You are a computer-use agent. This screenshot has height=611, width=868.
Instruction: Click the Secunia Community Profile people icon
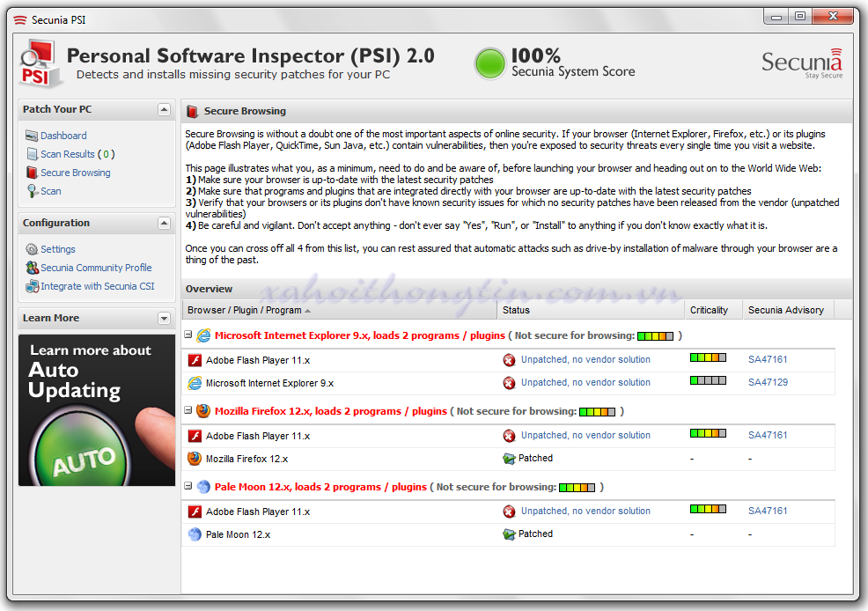tap(32, 268)
